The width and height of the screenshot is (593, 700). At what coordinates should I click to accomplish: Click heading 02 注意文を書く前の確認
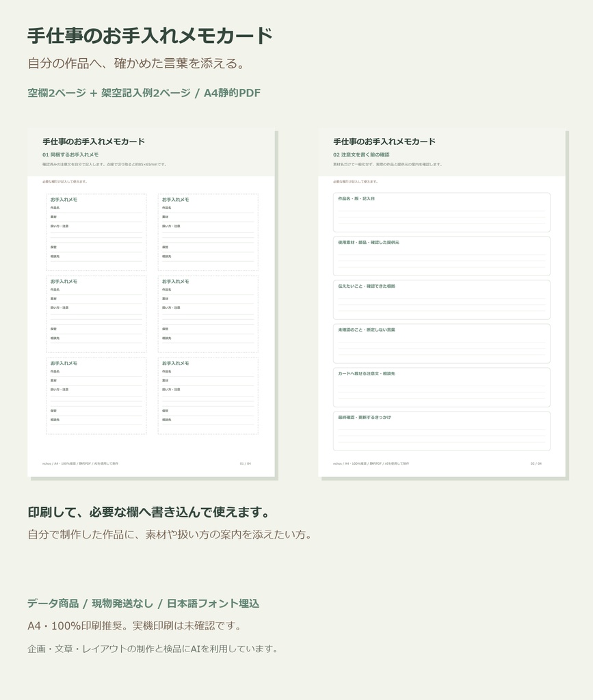[361, 155]
